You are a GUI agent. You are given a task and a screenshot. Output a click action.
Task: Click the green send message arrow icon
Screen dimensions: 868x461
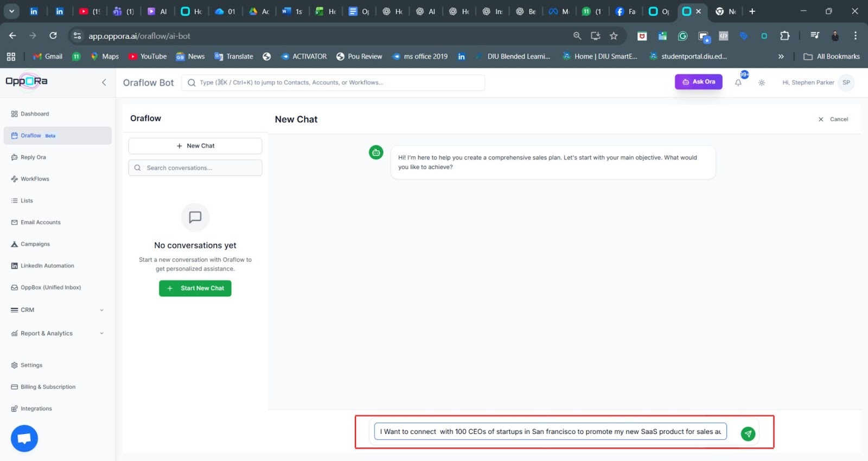click(748, 433)
